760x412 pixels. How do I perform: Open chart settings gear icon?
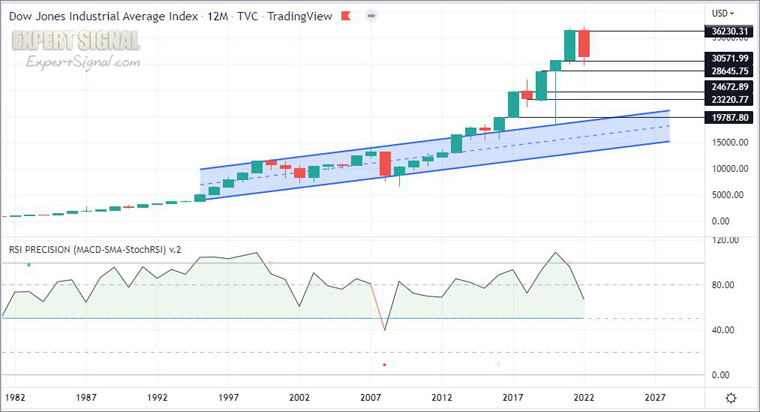731,398
